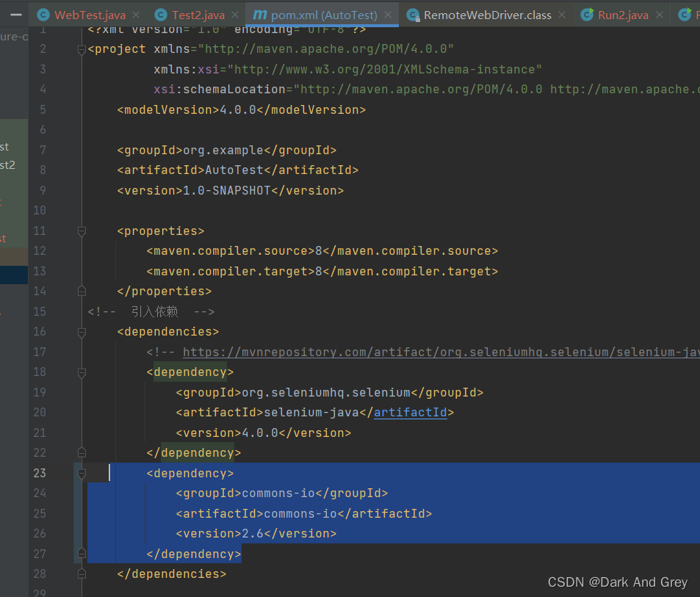Hide the project tool window with minus icon
Image resolution: width=700 pixels, height=597 pixels.
16,15
